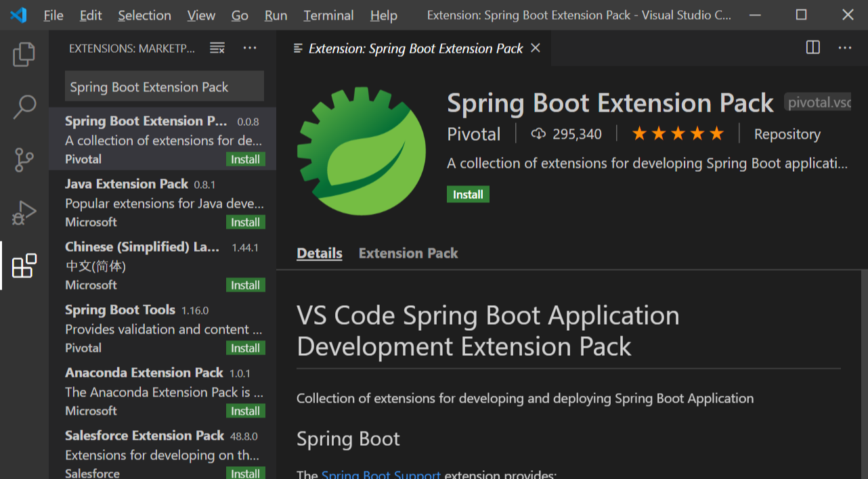
Task: Install Spring Boot Tools extension
Action: (245, 348)
